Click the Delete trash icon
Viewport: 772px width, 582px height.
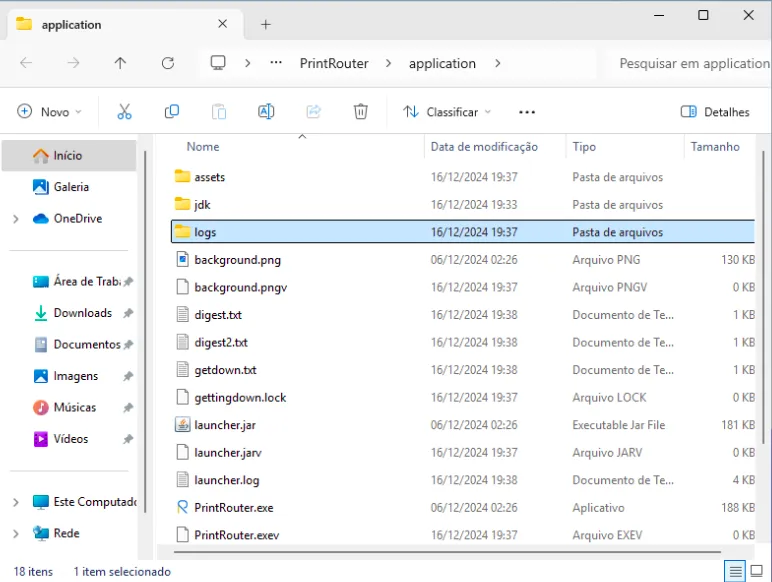tap(361, 112)
